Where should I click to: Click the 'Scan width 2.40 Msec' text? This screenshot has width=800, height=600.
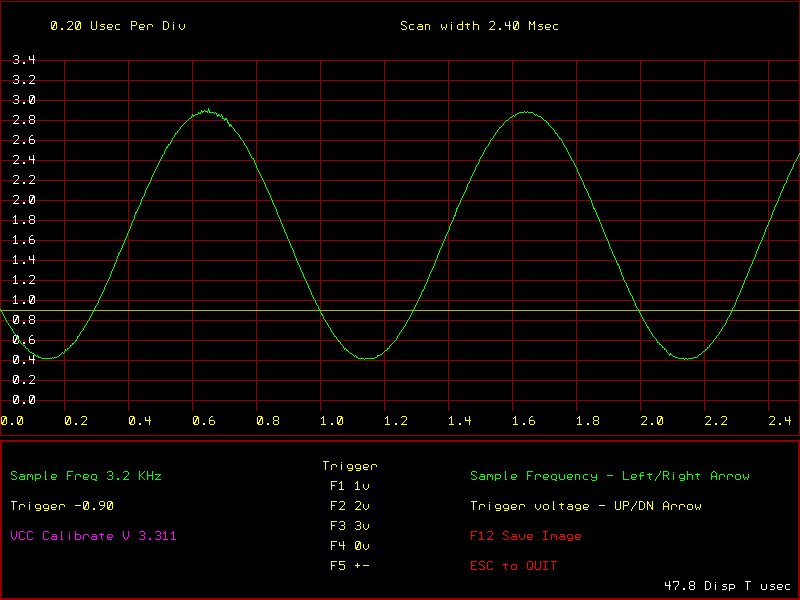[479, 26]
